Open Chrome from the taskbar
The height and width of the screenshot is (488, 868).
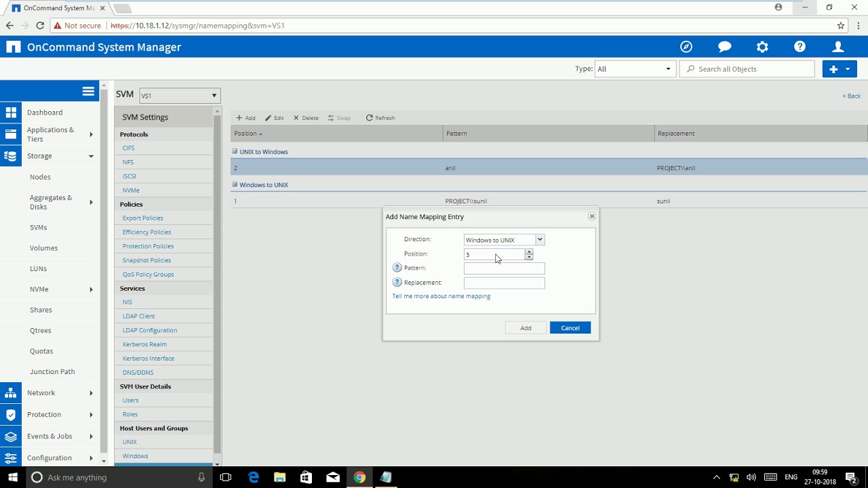(359, 477)
